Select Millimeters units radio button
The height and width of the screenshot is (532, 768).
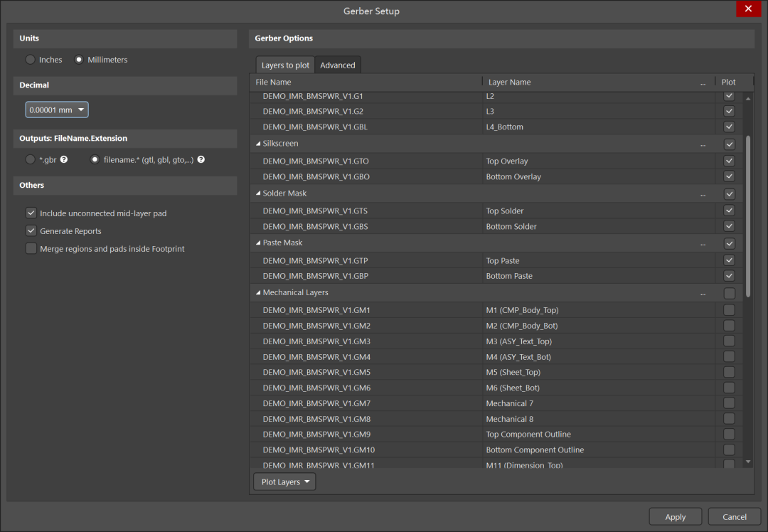point(78,59)
